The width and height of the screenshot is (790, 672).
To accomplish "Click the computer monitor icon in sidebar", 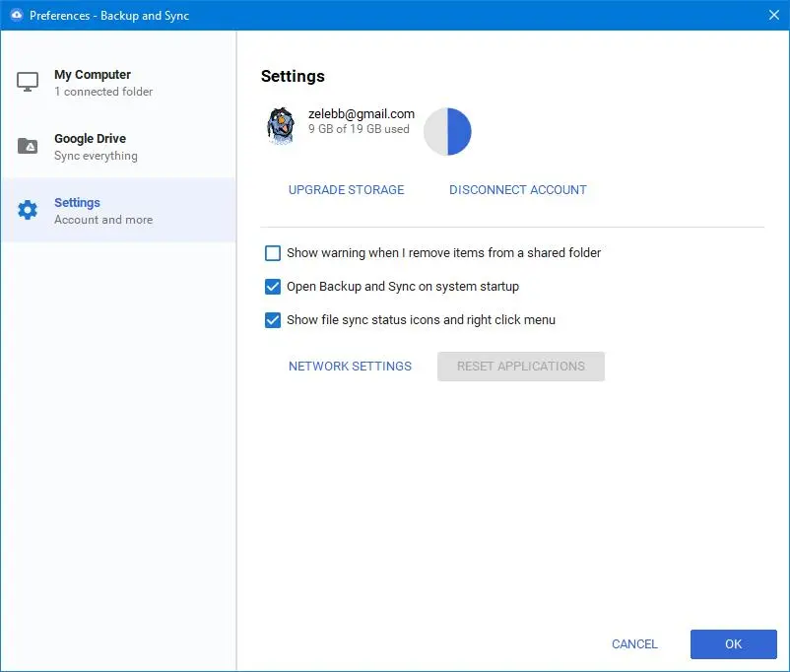I will [x=28, y=82].
